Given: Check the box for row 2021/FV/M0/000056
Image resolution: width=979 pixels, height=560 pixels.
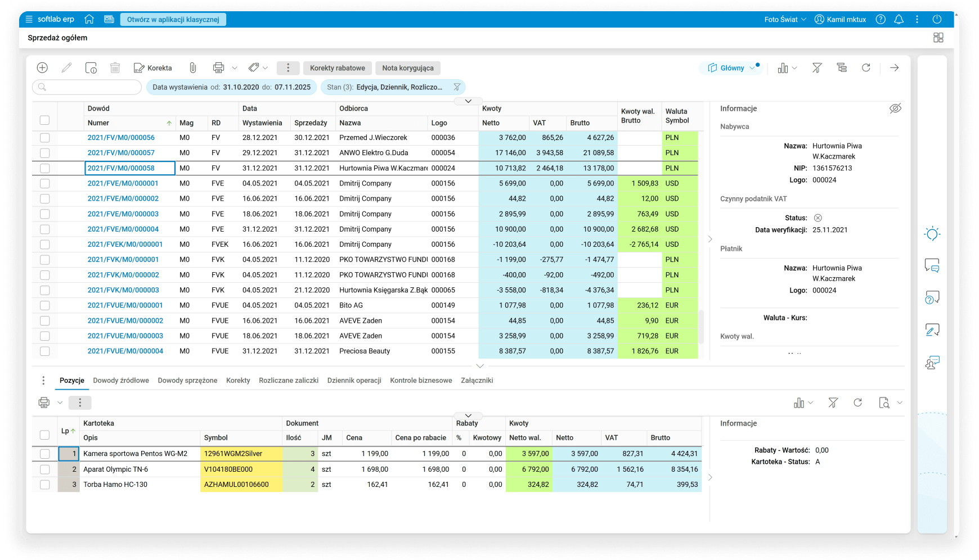Looking at the screenshot, I should tap(45, 138).
